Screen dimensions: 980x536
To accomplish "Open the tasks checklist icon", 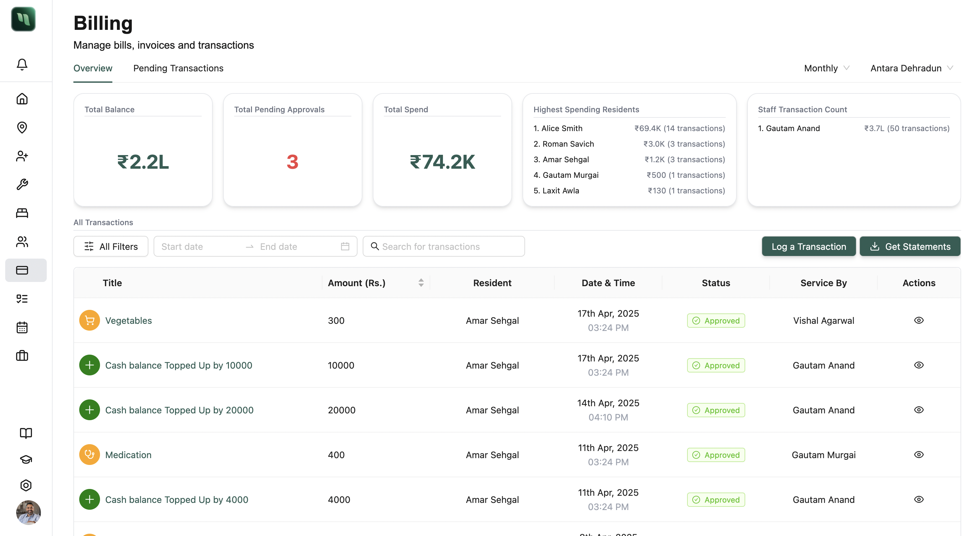I will click(22, 298).
